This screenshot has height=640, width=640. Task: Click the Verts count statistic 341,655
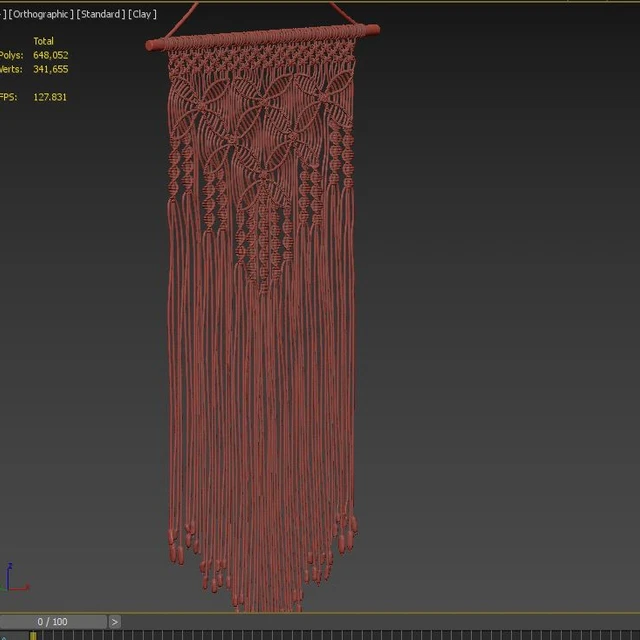click(51, 69)
